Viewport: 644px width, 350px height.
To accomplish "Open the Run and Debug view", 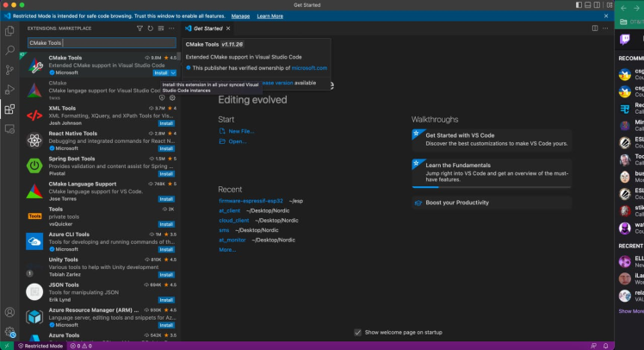I will (9, 90).
